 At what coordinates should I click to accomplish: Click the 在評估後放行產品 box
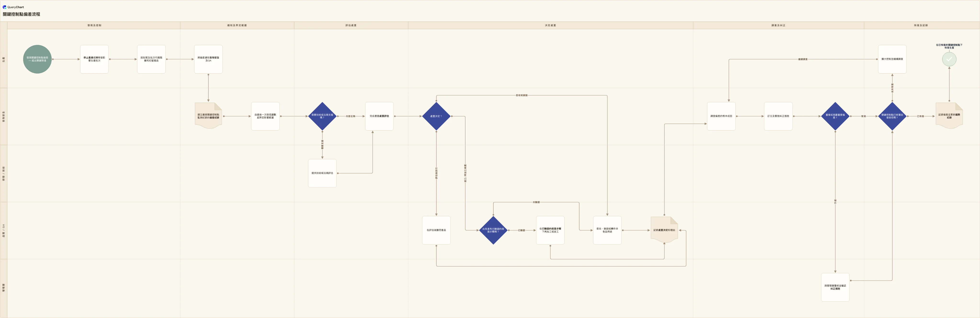(x=436, y=230)
